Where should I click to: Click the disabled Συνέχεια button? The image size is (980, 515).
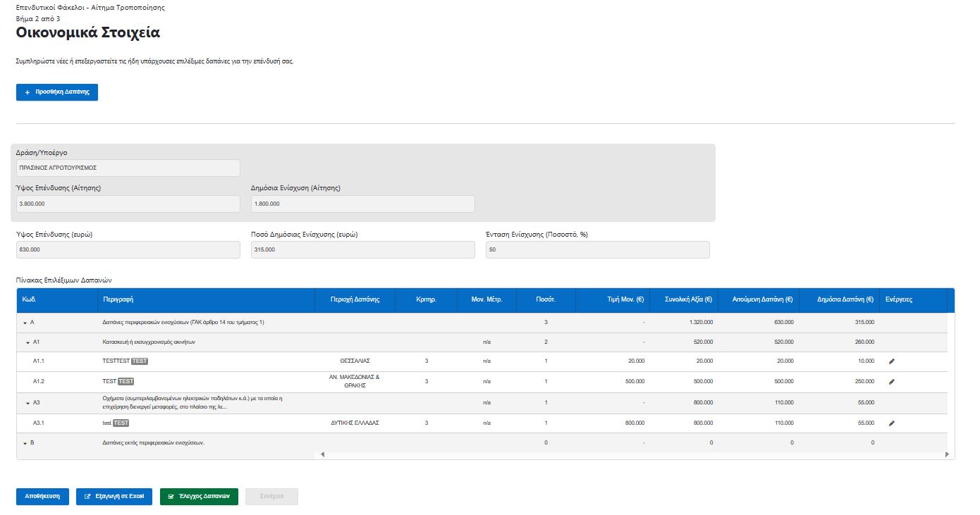point(271,497)
